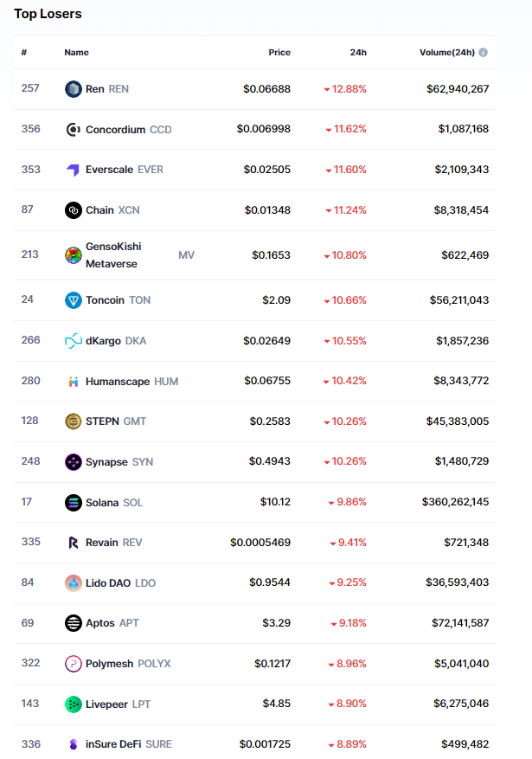Click the Everscale coin logo icon

tap(74, 170)
